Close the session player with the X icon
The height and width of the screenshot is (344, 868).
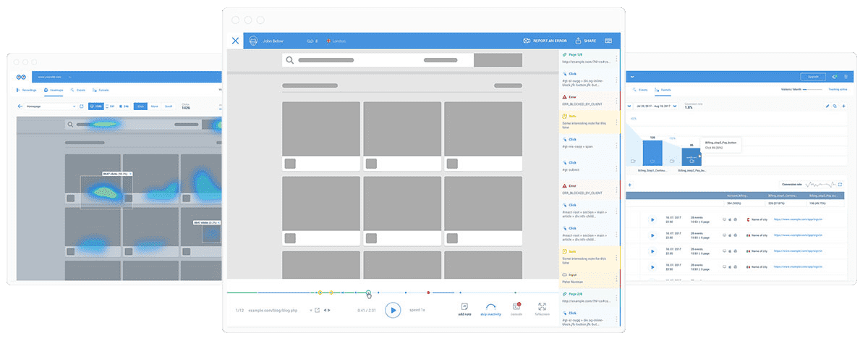click(x=235, y=41)
